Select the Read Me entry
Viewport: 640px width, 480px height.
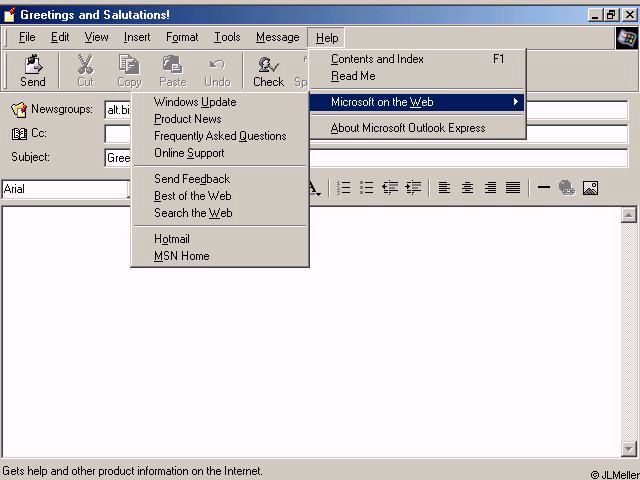click(417, 76)
